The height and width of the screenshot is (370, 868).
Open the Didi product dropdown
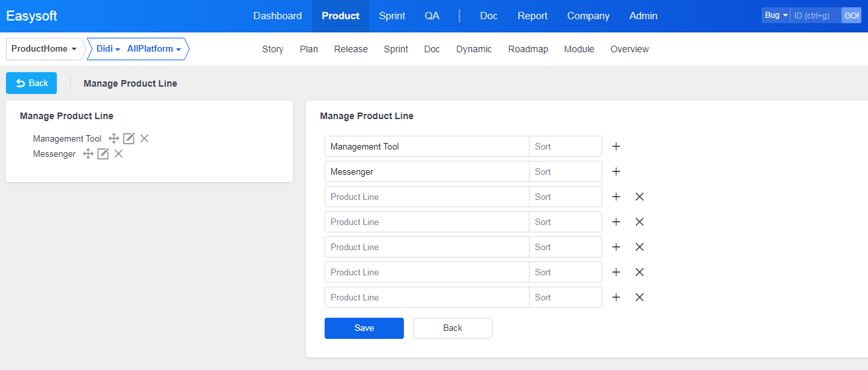coord(108,49)
